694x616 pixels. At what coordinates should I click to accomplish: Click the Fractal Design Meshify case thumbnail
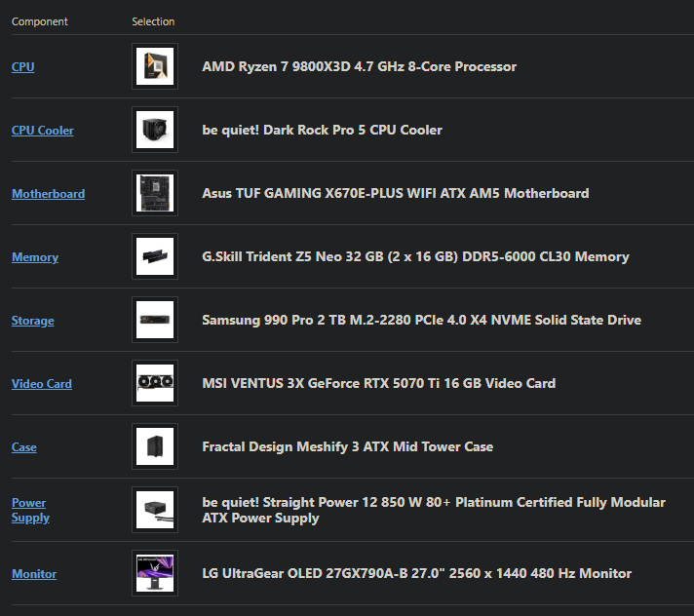click(155, 446)
